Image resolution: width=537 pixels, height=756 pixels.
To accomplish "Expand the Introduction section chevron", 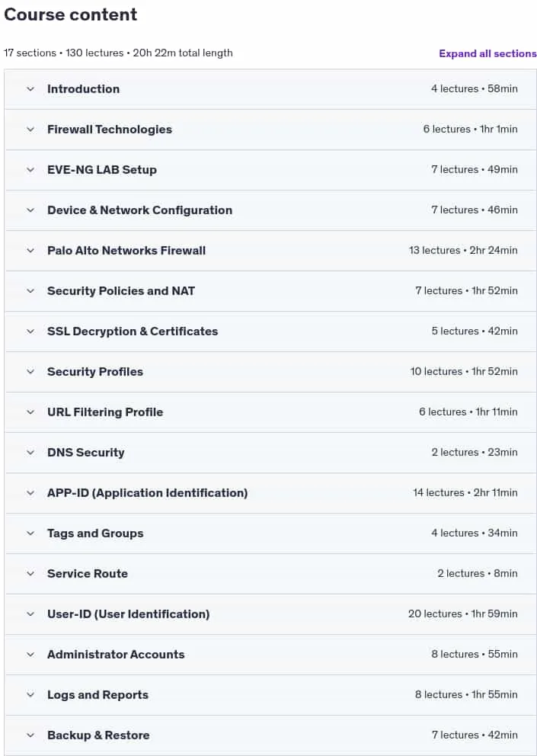I will pyautogui.click(x=30, y=89).
